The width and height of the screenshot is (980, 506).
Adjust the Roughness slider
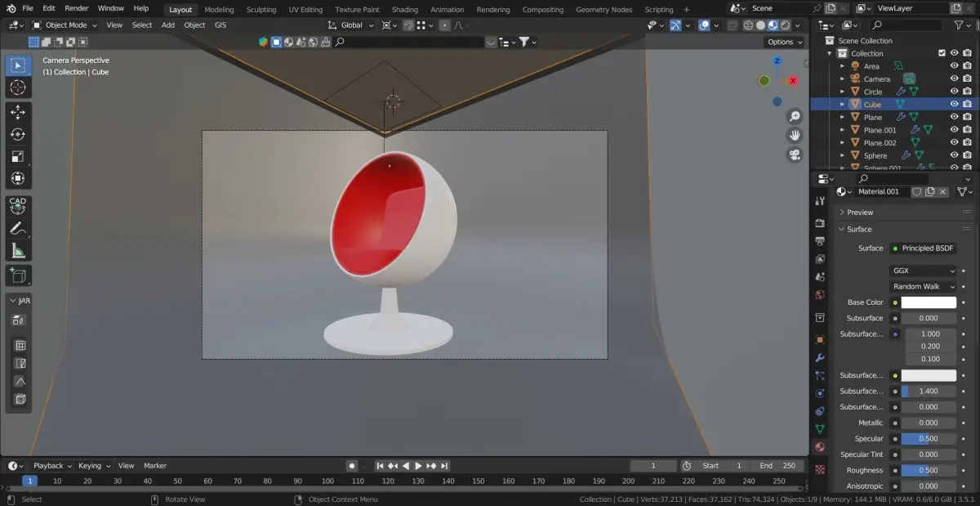coord(929,471)
